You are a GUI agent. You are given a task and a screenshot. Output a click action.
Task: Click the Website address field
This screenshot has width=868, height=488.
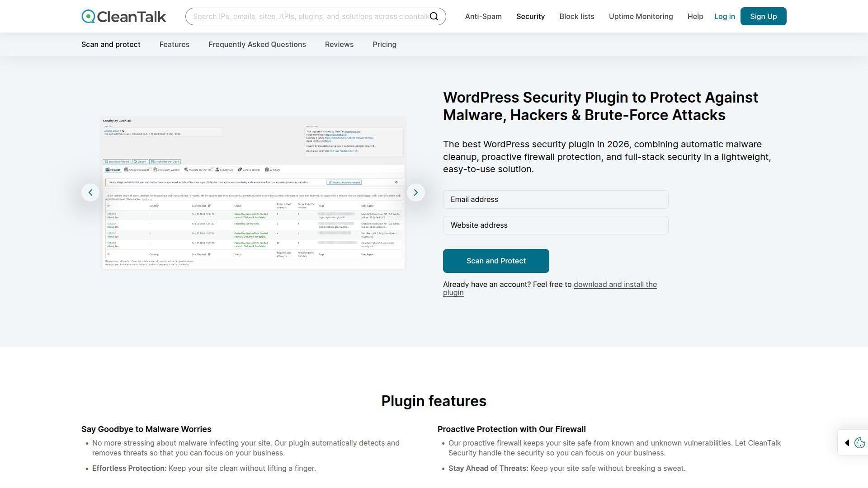coord(556,225)
